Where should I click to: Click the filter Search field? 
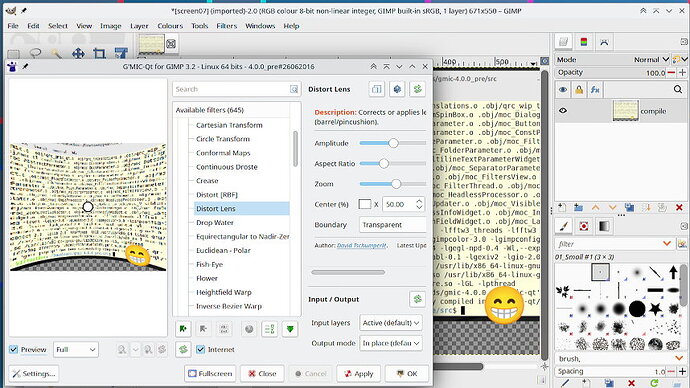coord(237,89)
